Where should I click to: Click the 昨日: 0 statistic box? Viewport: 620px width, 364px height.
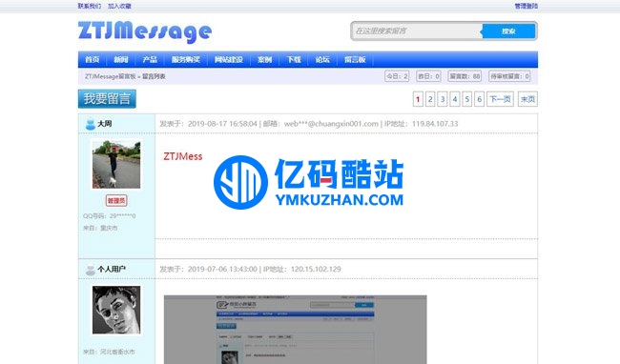(x=428, y=76)
